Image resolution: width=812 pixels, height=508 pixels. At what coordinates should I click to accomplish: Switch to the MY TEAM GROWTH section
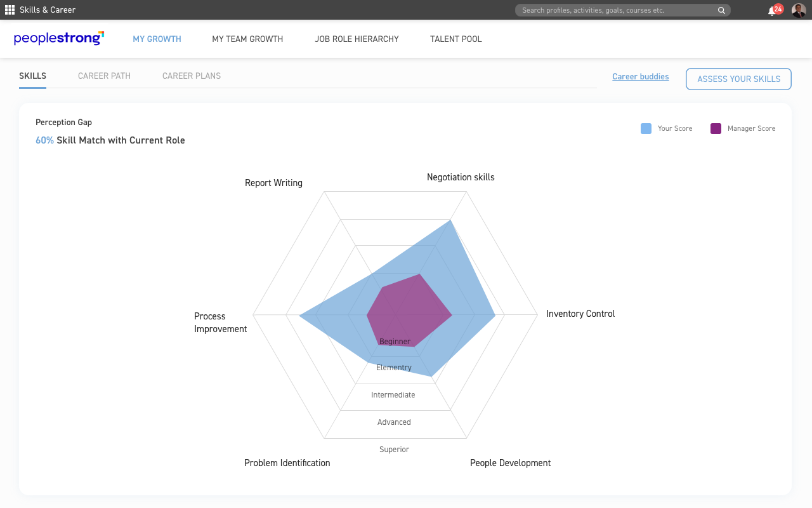247,39
